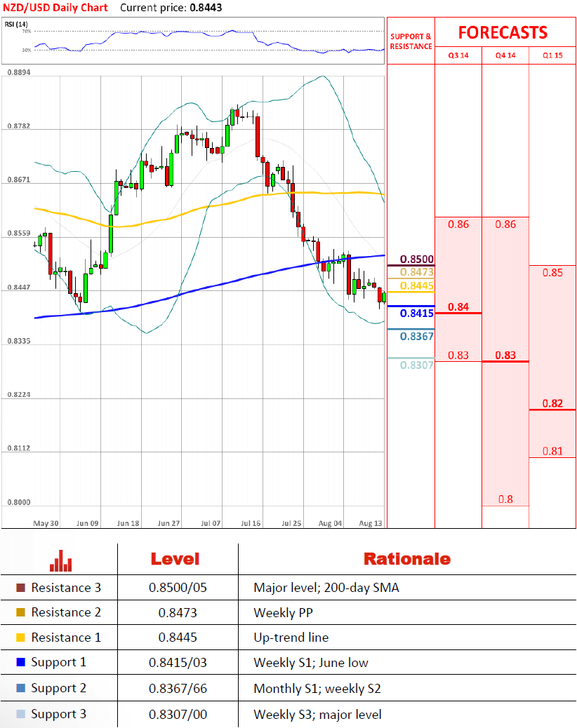Image resolution: width=577 pixels, height=728 pixels.
Task: Click the Resistance 3 maroon color swatch
Action: 20,588
